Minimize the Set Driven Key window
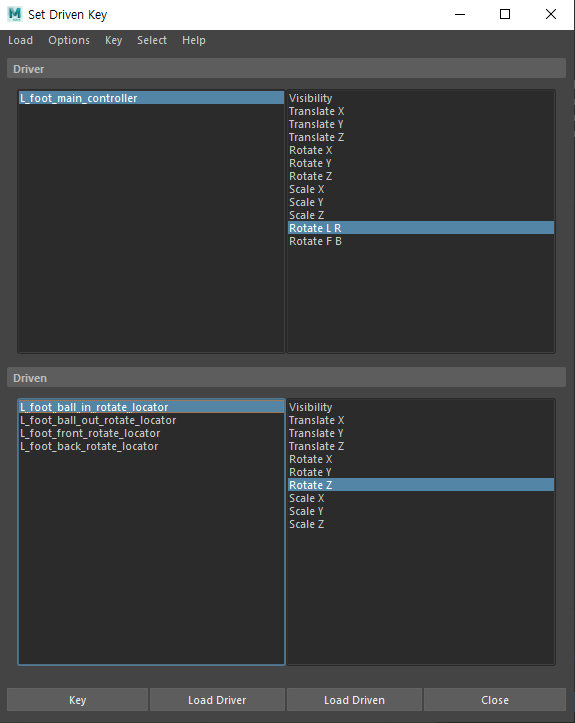The width and height of the screenshot is (575, 723). click(460, 14)
